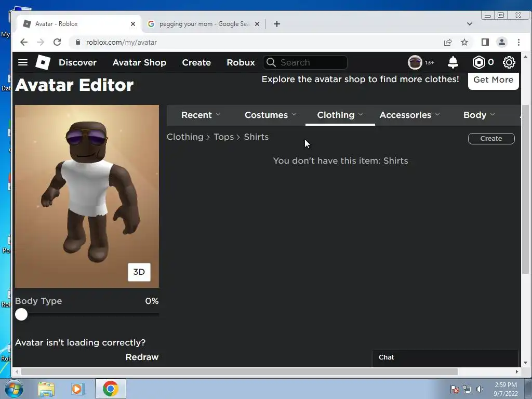Switch to the Avatar - Roblox browser tab
Screen dimensions: 532x399
click(79, 24)
